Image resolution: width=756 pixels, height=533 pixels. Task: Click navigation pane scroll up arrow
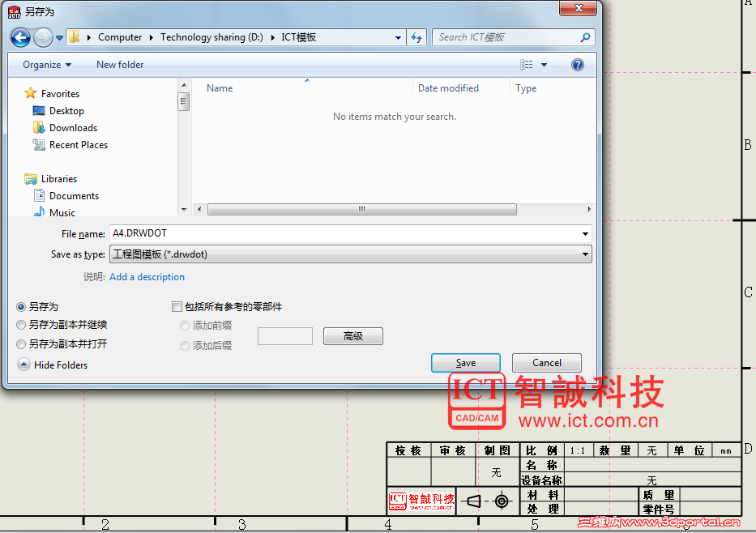[x=184, y=85]
